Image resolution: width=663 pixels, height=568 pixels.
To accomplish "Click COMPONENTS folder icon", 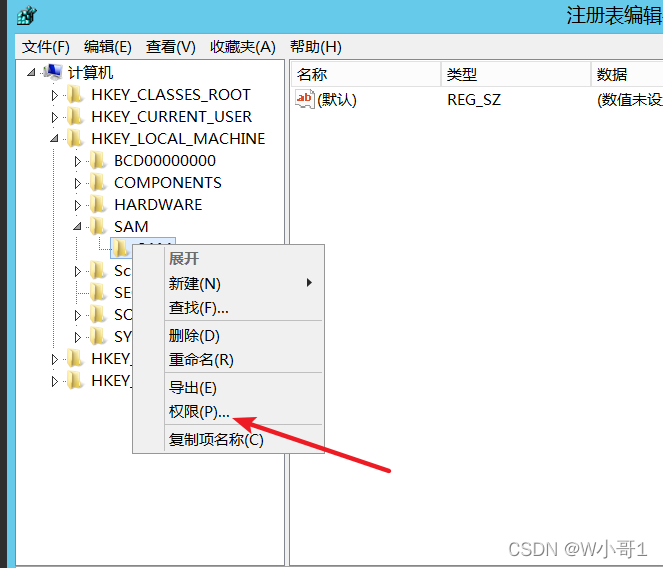I will pyautogui.click(x=98, y=182).
